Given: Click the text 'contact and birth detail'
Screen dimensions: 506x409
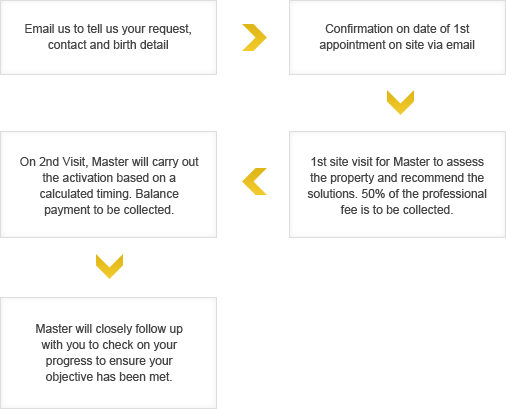Looking at the screenshot, I should [x=108, y=45].
